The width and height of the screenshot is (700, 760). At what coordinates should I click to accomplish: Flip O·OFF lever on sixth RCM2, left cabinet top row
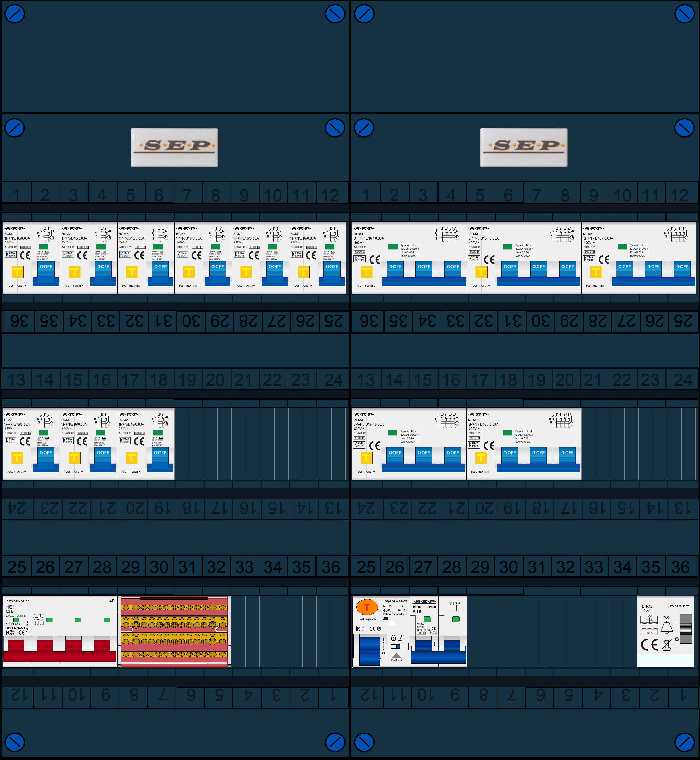[x=332, y=274]
